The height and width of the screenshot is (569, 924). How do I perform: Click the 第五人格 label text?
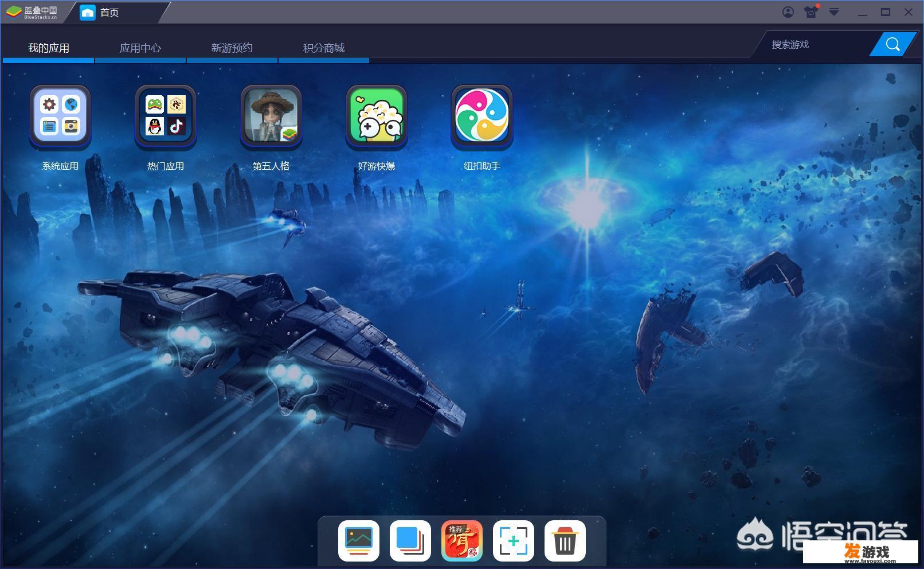click(271, 166)
